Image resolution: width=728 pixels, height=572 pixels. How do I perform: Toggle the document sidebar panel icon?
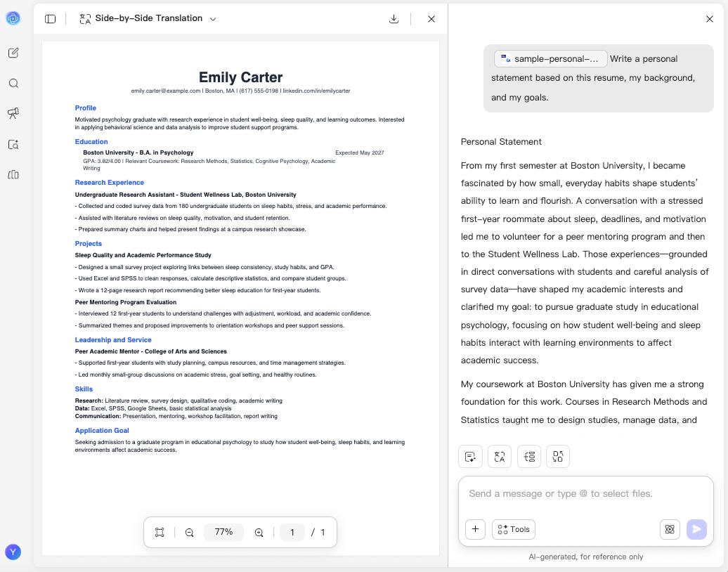[x=50, y=18]
